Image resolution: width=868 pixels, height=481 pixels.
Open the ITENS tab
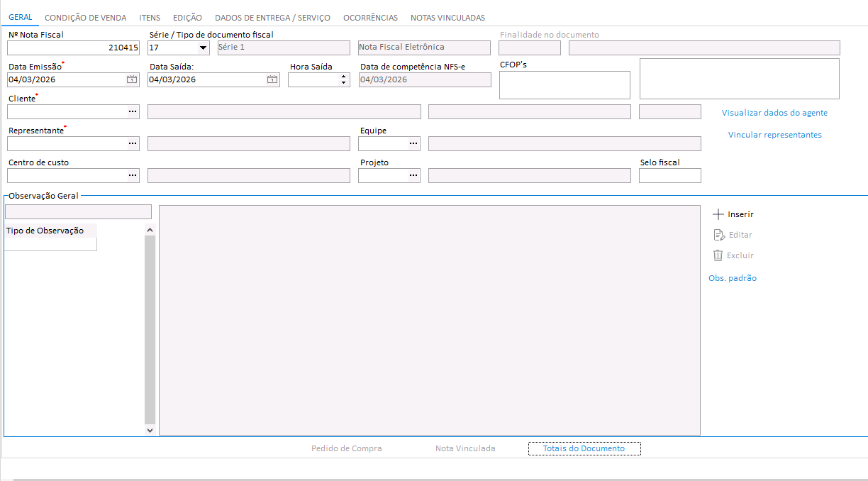pos(150,18)
